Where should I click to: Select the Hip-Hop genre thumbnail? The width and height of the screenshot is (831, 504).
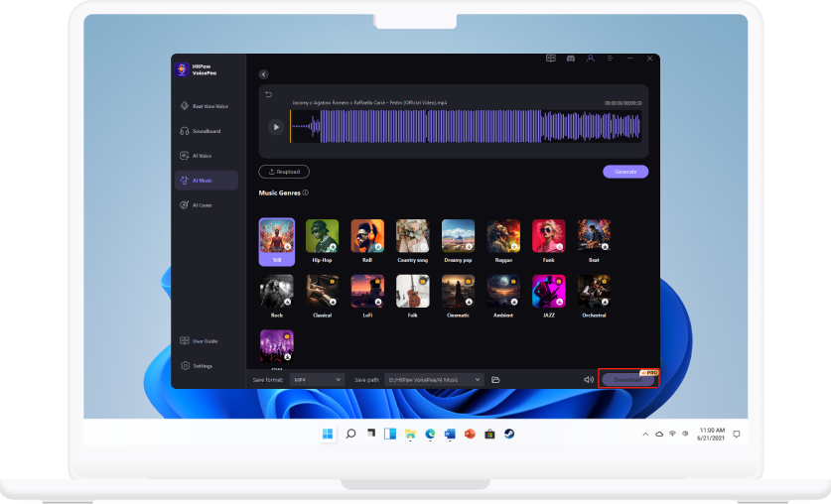click(322, 236)
